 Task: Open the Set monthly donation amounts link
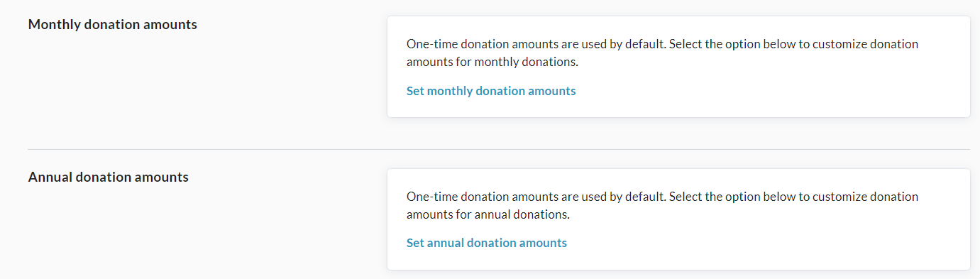pos(491,91)
